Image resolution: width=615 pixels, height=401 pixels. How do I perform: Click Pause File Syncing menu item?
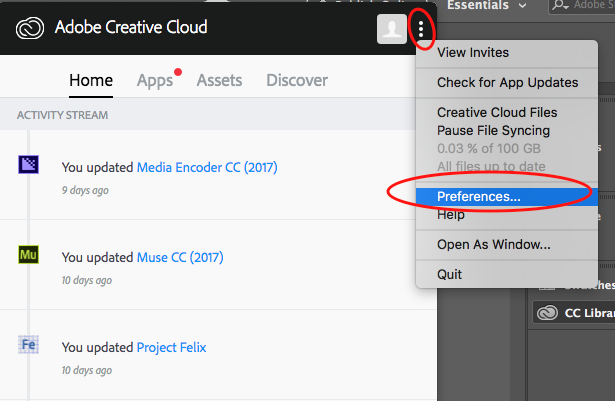tap(493, 130)
